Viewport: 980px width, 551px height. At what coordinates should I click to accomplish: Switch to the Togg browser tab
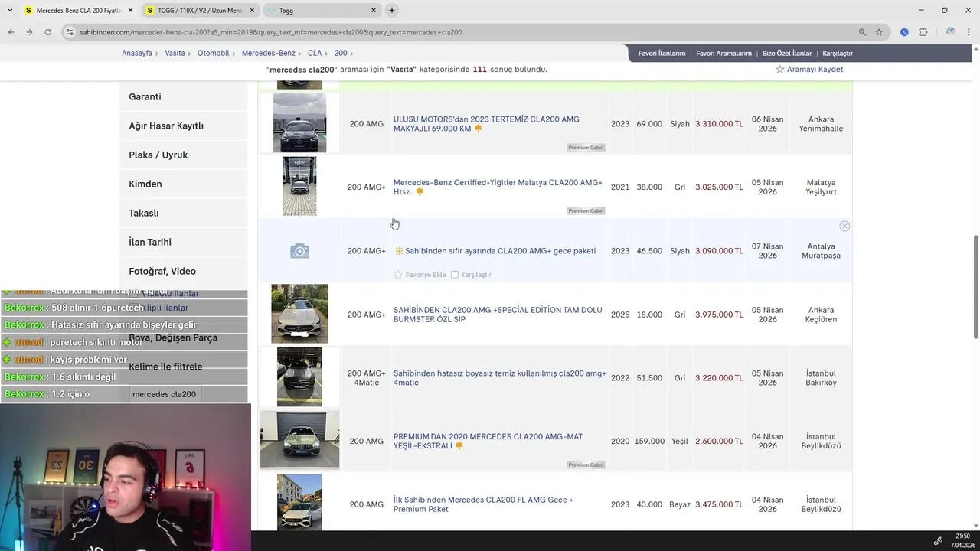tap(322, 11)
